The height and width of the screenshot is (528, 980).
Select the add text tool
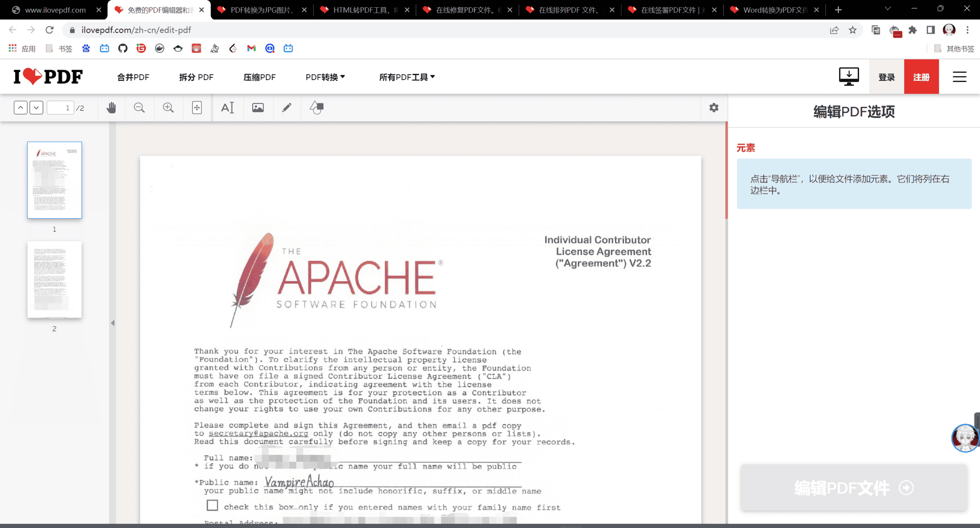coord(228,108)
